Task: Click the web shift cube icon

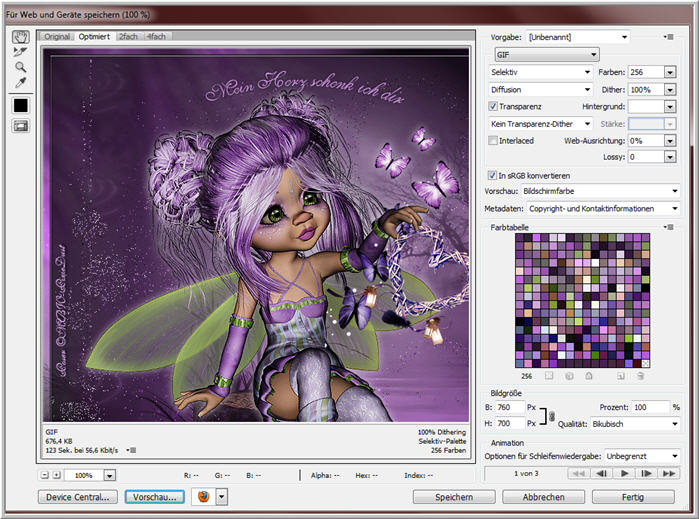Action: [x=569, y=376]
